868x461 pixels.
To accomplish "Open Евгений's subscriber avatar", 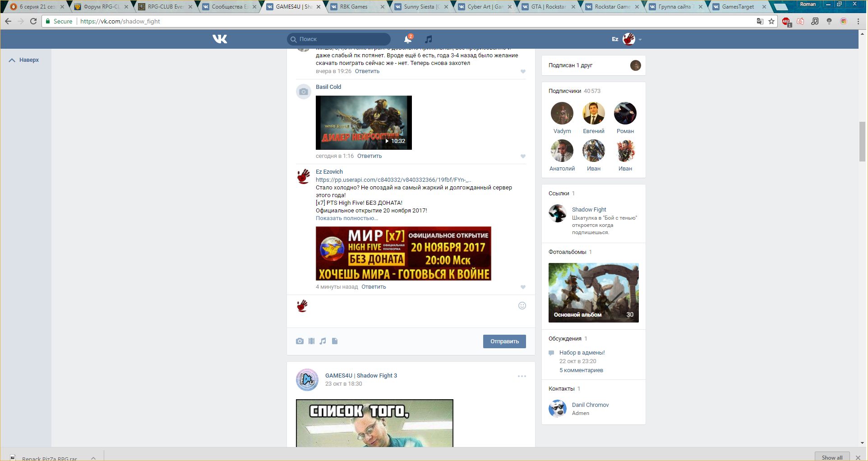I will tap(593, 113).
